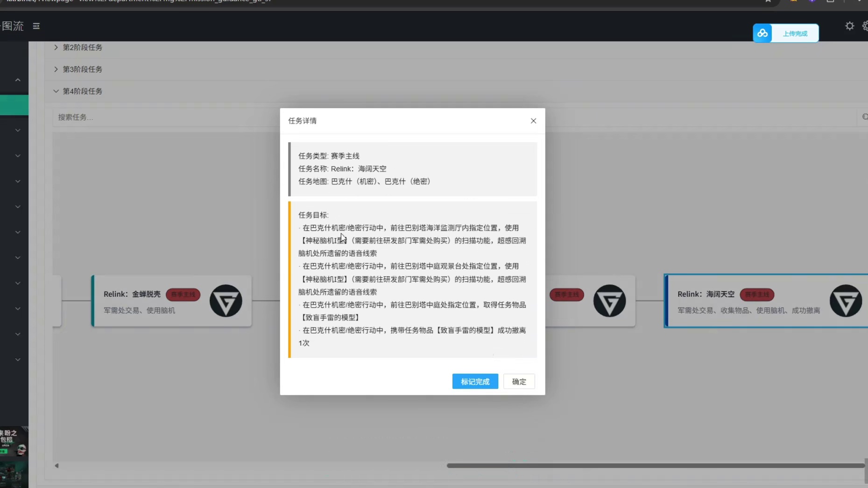This screenshot has width=868, height=488.
Task: Click the 上传完成 status button
Action: click(x=795, y=34)
